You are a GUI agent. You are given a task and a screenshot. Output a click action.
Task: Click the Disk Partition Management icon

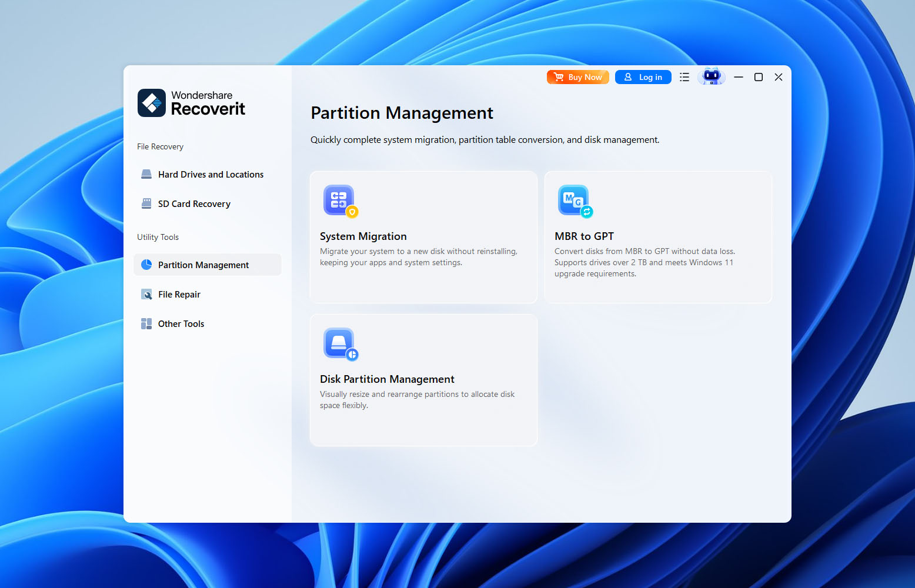pos(340,344)
